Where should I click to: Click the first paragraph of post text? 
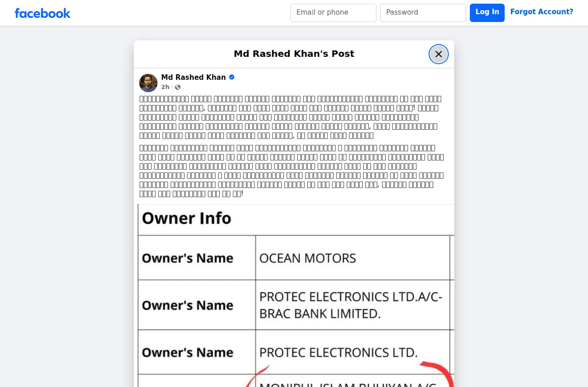[290, 117]
